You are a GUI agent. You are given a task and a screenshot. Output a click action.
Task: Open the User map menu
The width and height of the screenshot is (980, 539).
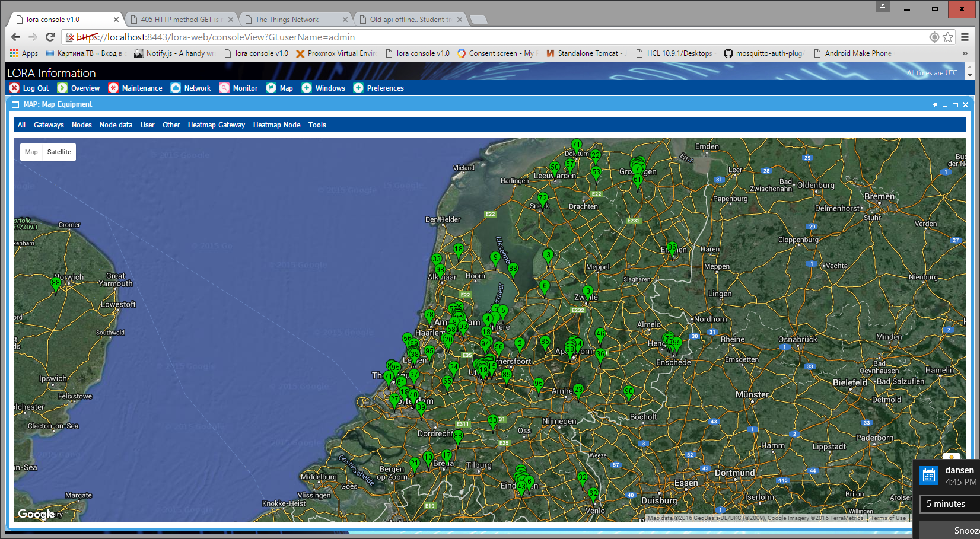click(x=148, y=125)
